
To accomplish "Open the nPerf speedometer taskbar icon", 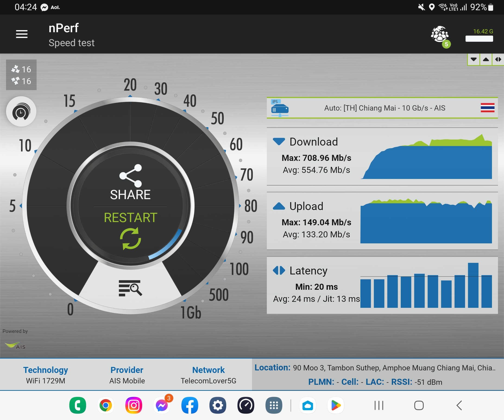I will pos(246,405).
